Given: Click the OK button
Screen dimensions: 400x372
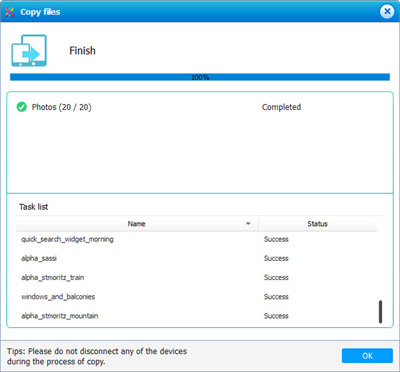Looking at the screenshot, I should point(367,356).
